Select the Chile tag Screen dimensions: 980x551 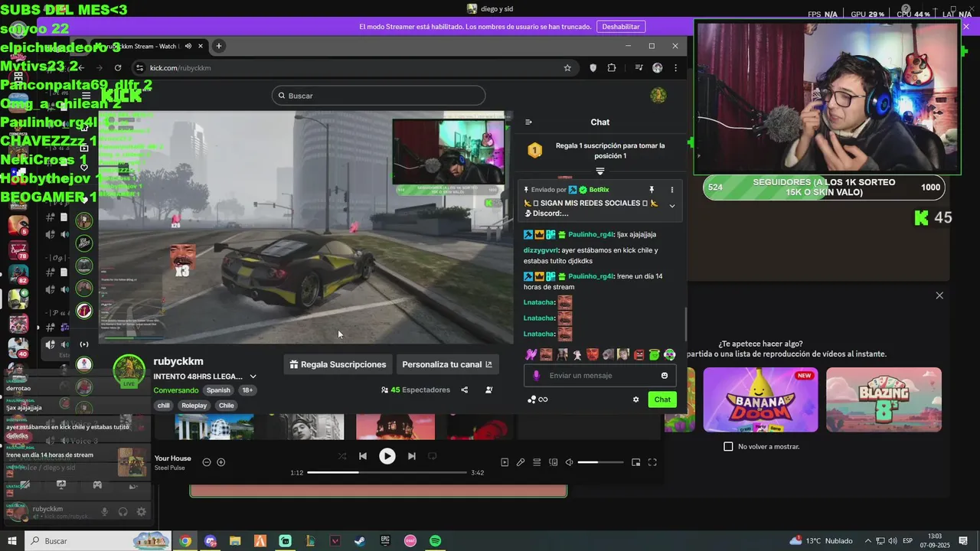click(226, 406)
